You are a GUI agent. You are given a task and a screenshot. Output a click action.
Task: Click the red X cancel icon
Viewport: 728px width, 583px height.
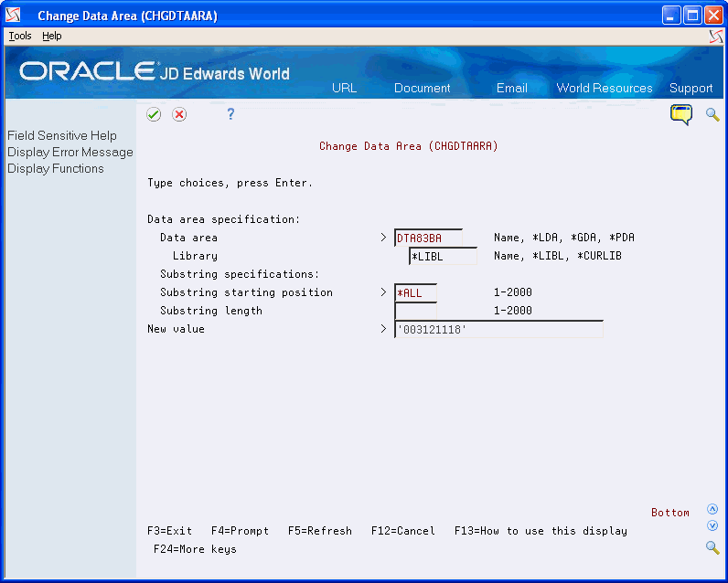(x=179, y=114)
